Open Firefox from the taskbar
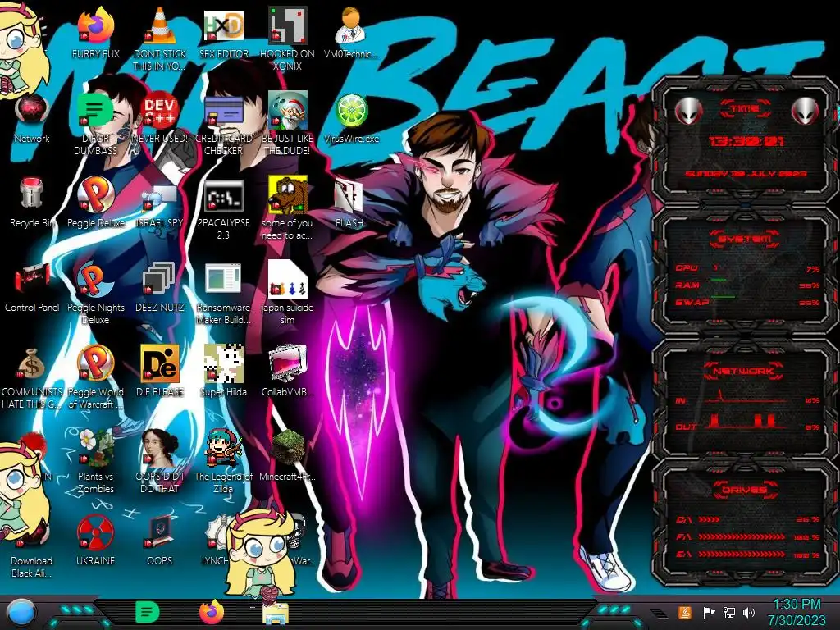 coord(212,612)
